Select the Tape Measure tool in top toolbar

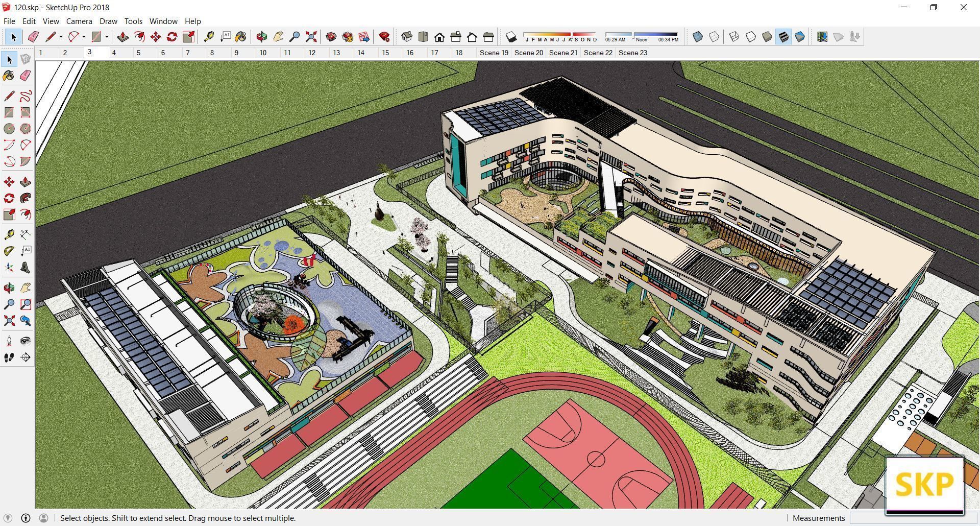coord(209,37)
